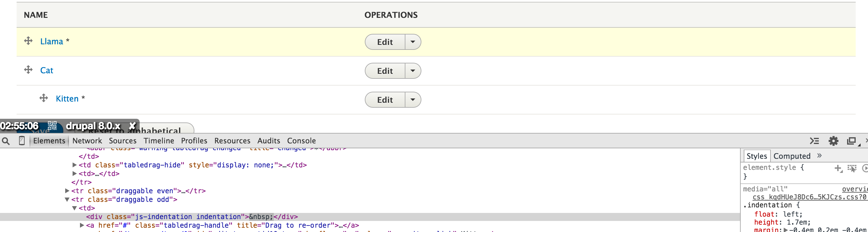This screenshot has height=232, width=868.
Task: Open operations dropdown arrow for Llama
Action: [x=413, y=42]
